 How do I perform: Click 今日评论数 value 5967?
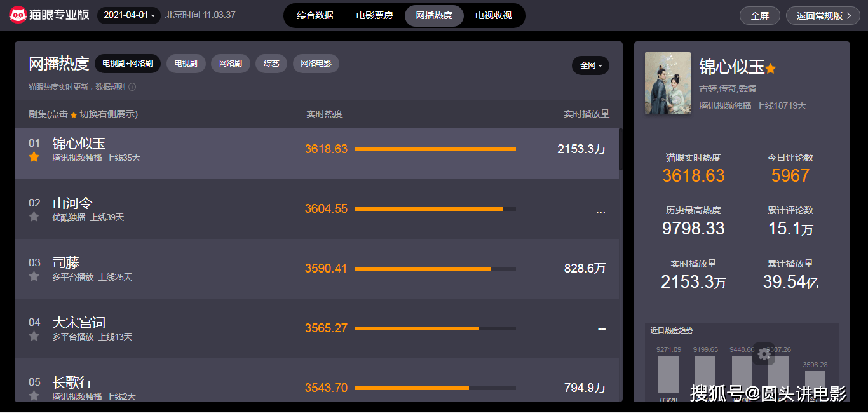[x=790, y=176]
